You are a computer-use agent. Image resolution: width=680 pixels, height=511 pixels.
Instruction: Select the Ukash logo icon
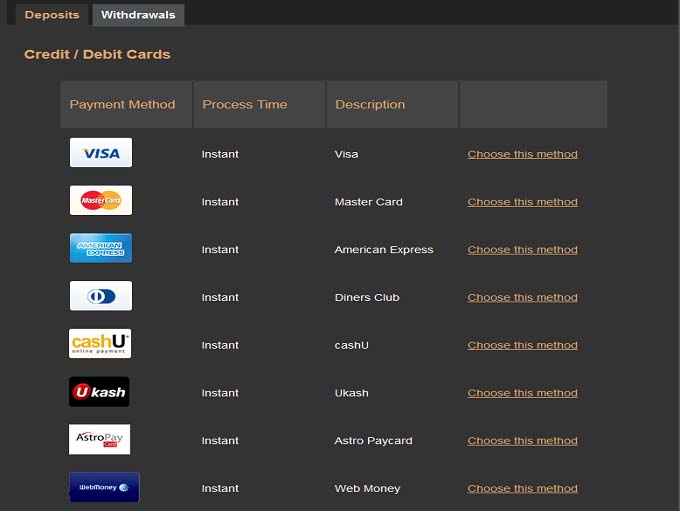tap(99, 392)
